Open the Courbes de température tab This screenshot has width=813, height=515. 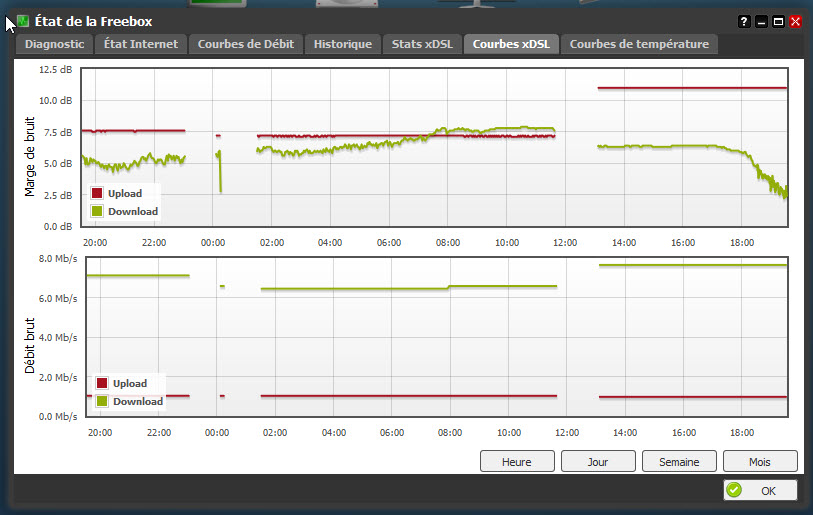pyautogui.click(x=639, y=44)
